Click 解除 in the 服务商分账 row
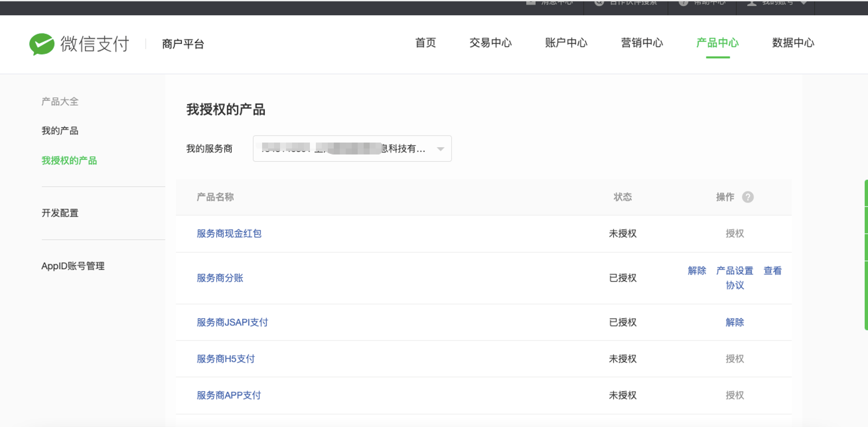The height and width of the screenshot is (427, 868). (696, 271)
